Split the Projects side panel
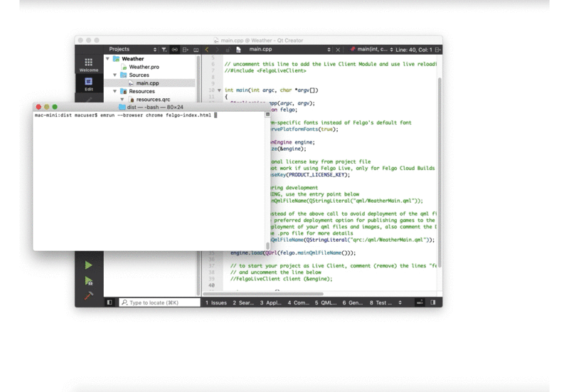 click(186, 49)
